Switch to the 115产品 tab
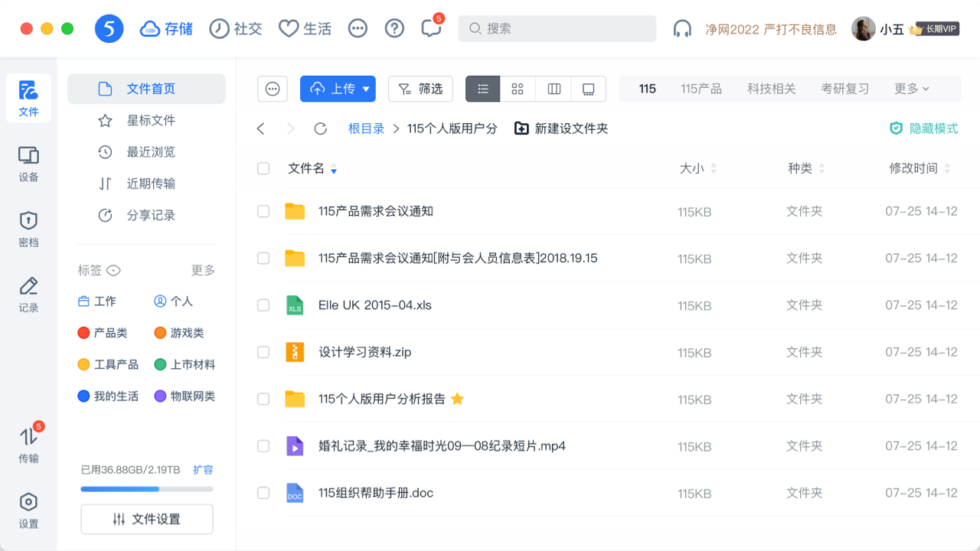Screen dimensions: 980x551 click(701, 88)
